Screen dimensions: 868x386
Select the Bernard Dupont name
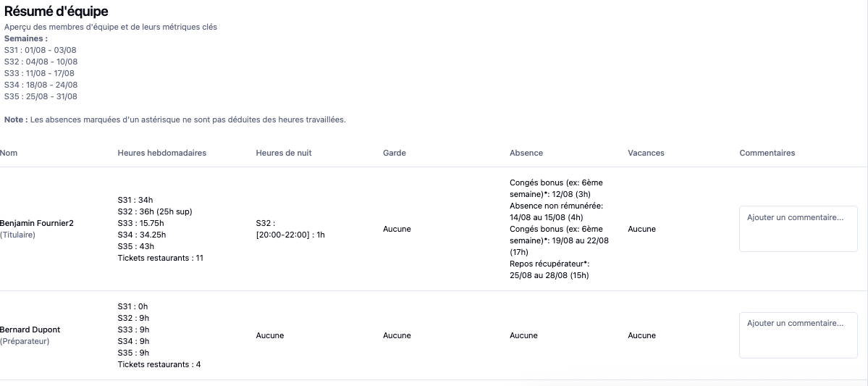30,330
